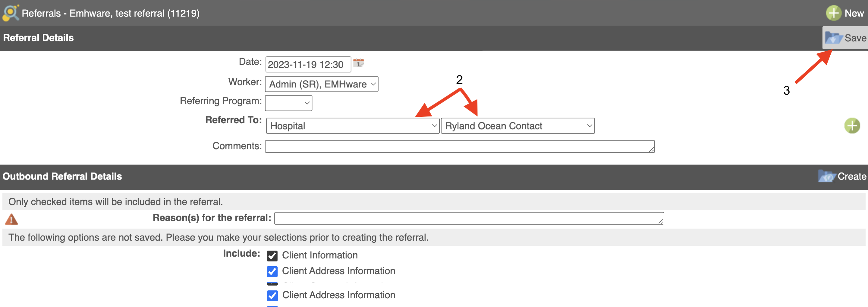Viewport: 868px width, 307px height.
Task: Click the warning triangle near Reason(s) field
Action: point(11,219)
